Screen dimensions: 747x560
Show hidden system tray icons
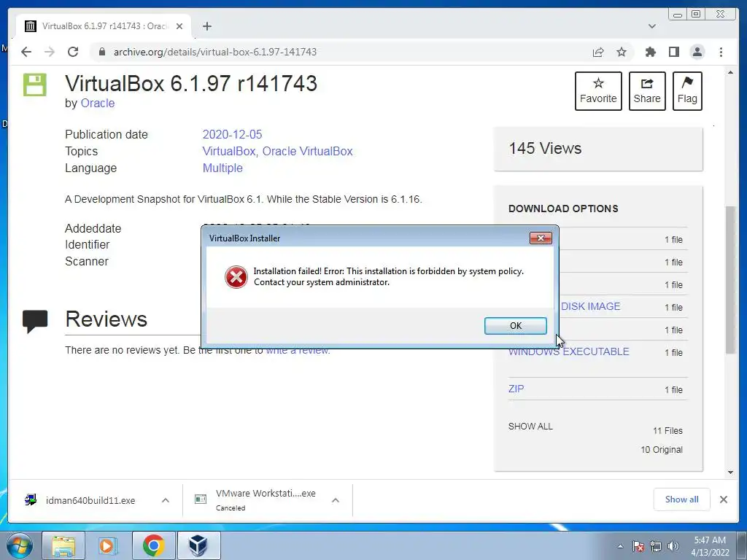tap(620, 547)
